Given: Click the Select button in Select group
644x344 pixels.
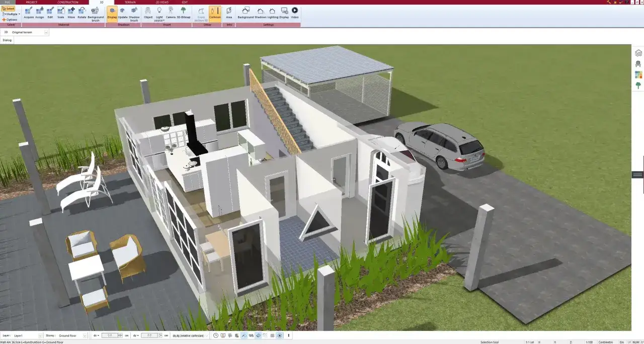Looking at the screenshot, I should [9, 8].
